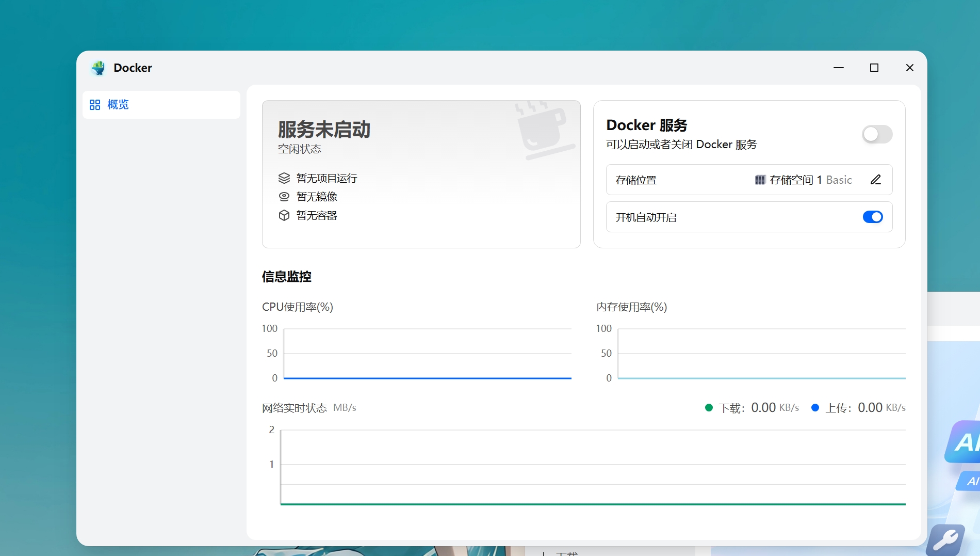
Task: Click the blue AI badge at the screen edge
Action: click(966, 442)
